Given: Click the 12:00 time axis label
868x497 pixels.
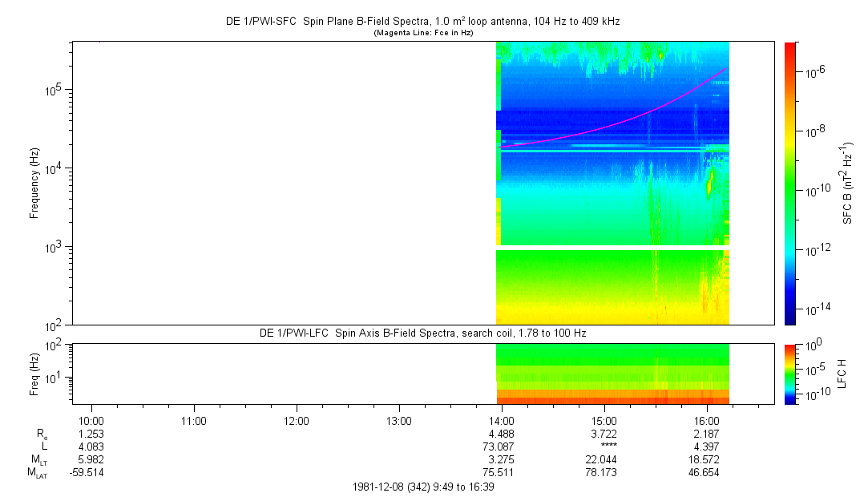Looking at the screenshot, I should click(x=297, y=420).
